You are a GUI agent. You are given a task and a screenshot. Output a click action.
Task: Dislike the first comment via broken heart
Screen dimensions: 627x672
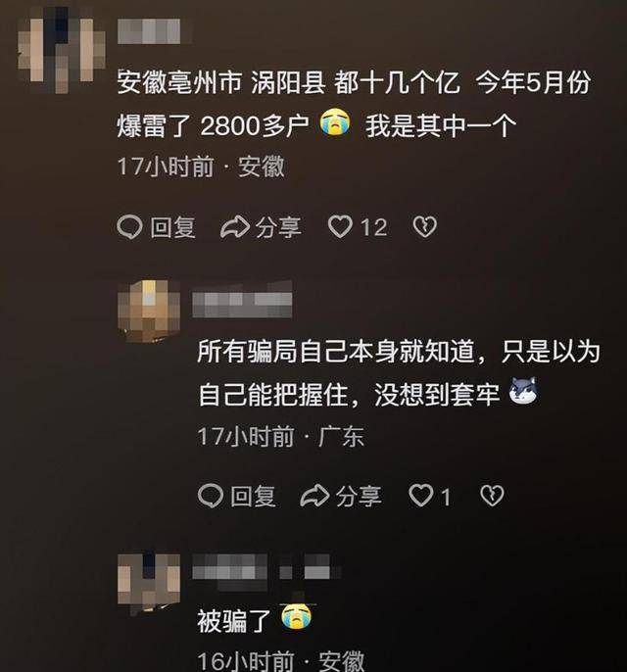[x=425, y=226]
